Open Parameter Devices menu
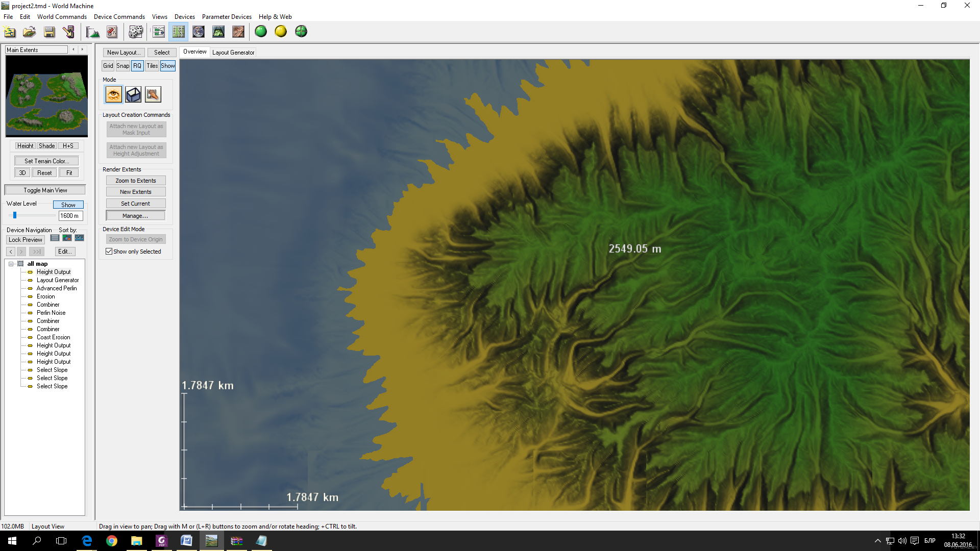Viewport: 980px width, 551px height. (227, 17)
